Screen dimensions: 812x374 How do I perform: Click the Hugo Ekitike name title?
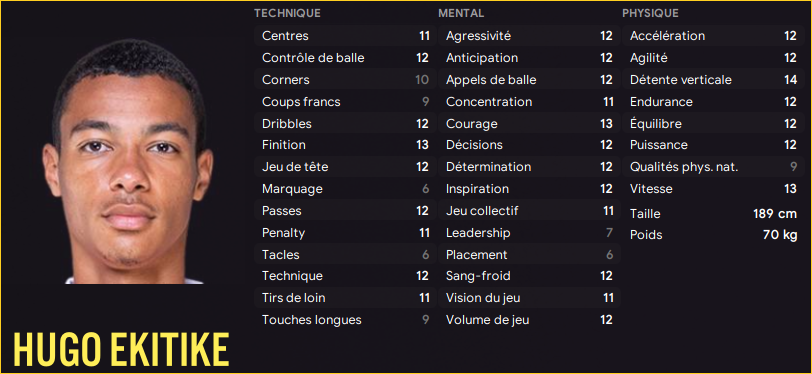point(121,349)
